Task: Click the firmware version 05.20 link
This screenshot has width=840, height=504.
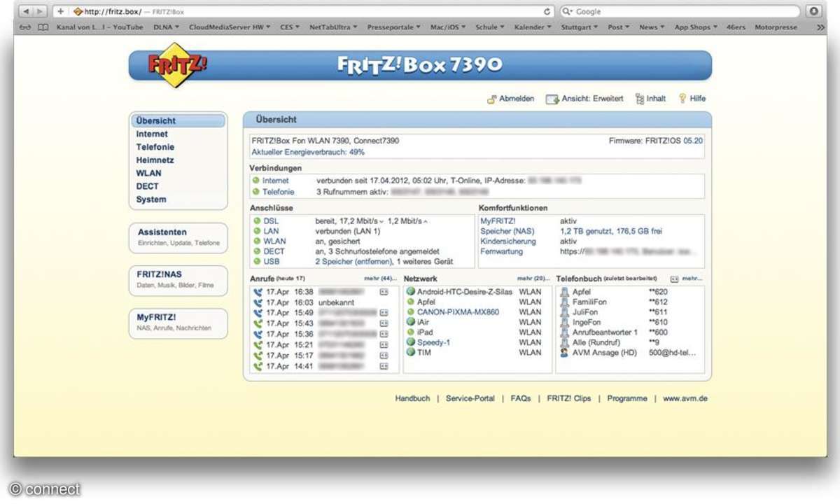Action: pos(693,141)
